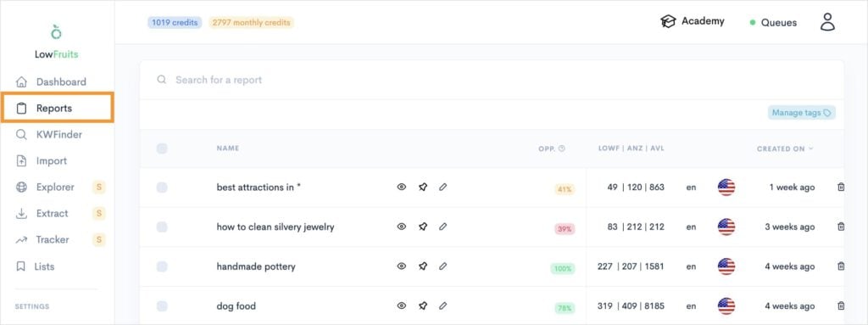Pin the 'best attractions in *' report

point(423,188)
